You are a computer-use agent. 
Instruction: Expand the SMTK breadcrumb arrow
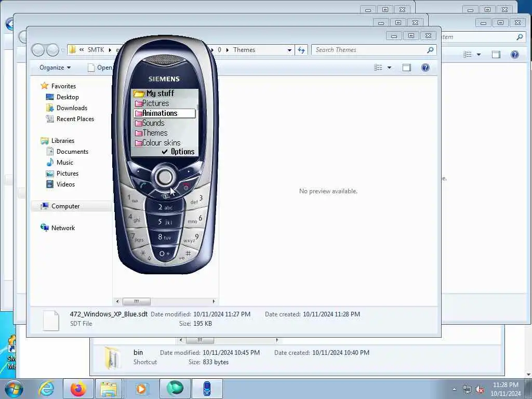pos(110,50)
